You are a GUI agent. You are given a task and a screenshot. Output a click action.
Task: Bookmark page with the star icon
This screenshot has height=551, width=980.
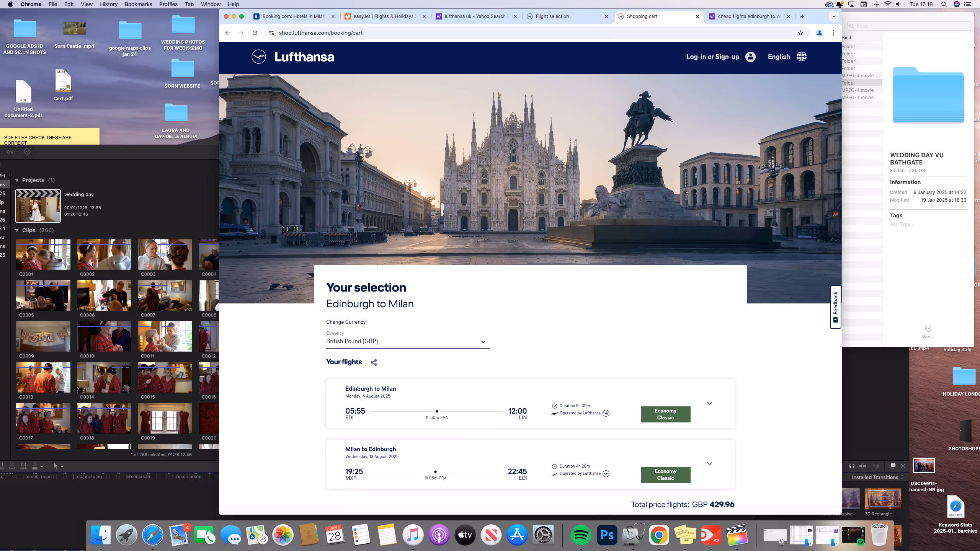pyautogui.click(x=800, y=33)
